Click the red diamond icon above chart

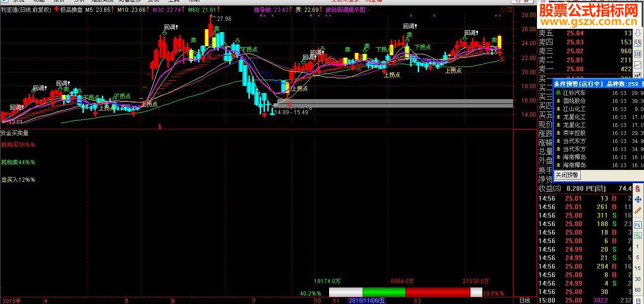click(503, 9)
